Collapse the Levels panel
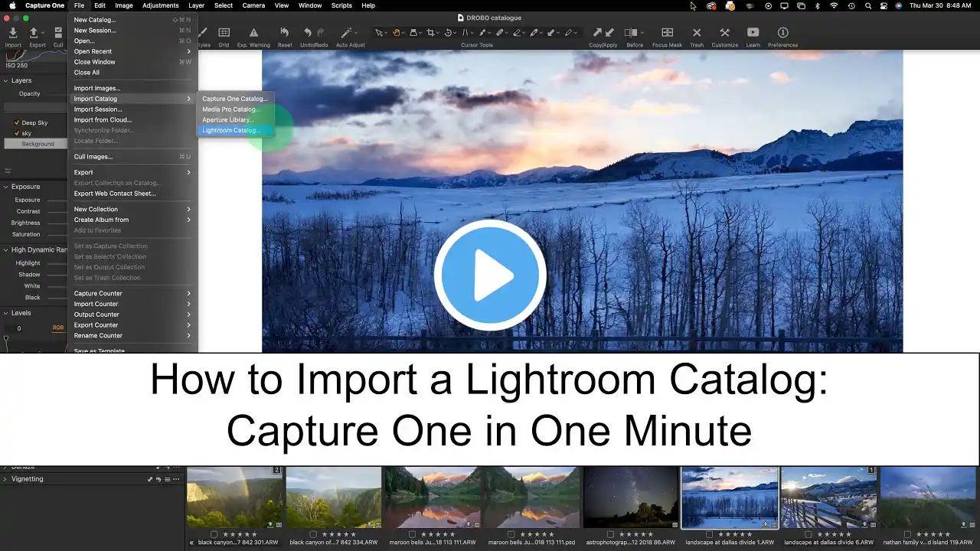Screen dimensions: 980x551 (6, 313)
